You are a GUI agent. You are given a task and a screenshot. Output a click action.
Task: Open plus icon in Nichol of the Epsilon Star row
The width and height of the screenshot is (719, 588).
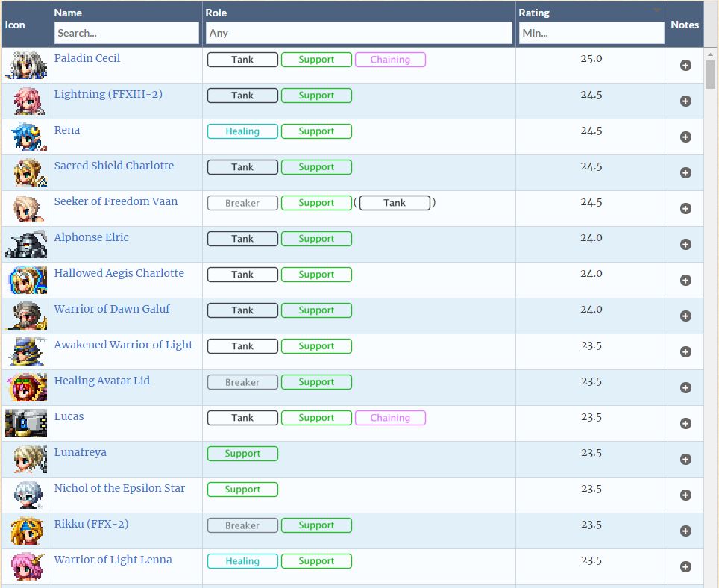(x=685, y=495)
